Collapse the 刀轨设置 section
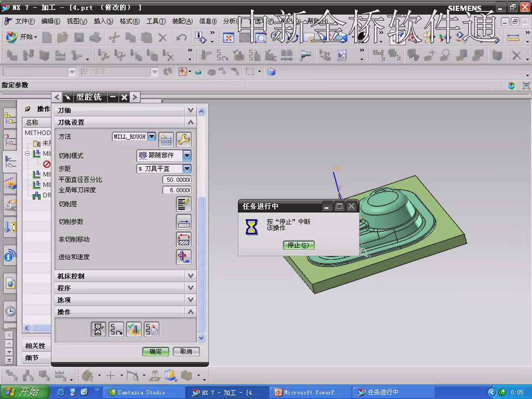 [x=191, y=122]
